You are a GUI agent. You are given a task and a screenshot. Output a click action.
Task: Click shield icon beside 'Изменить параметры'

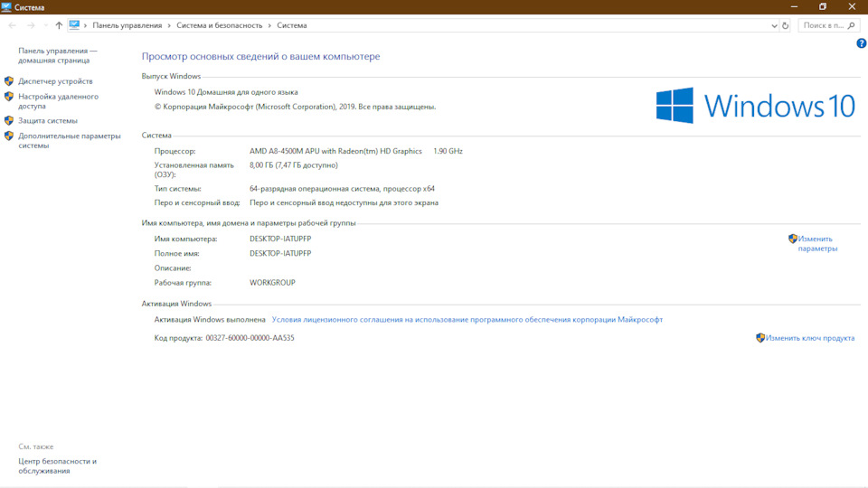(793, 239)
